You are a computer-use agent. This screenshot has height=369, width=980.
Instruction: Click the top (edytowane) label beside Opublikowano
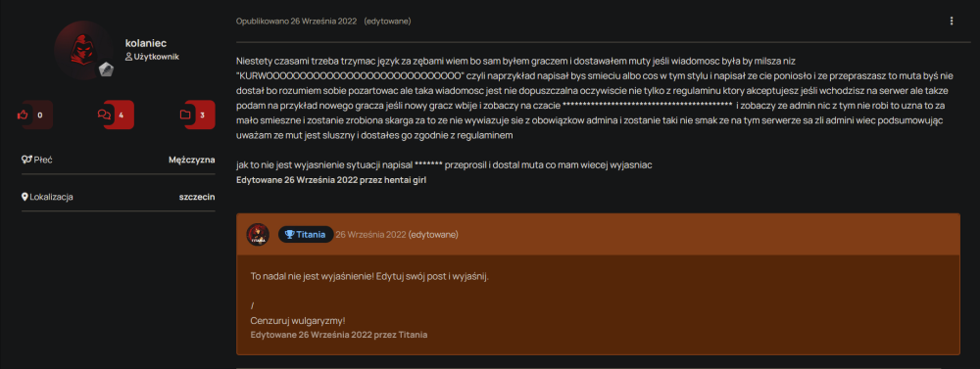point(387,22)
